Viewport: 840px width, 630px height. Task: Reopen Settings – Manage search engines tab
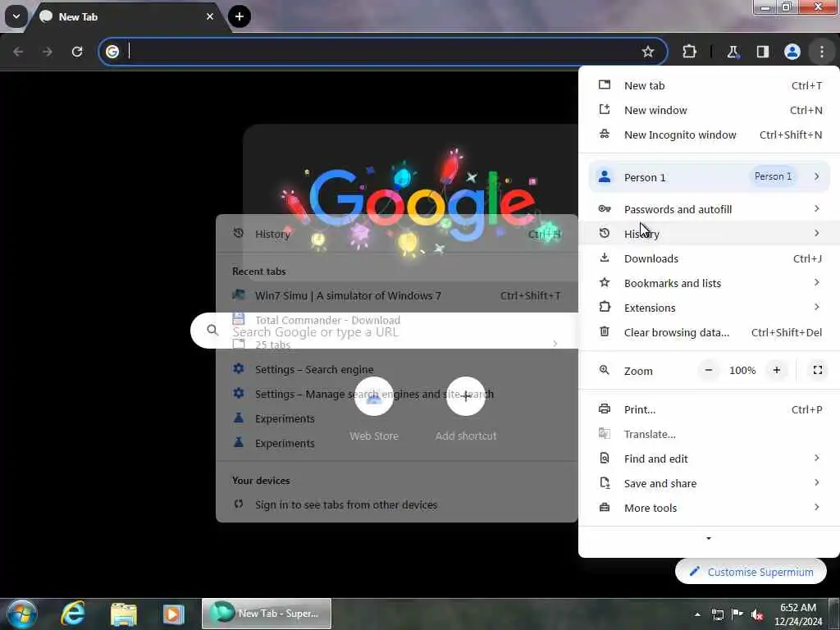396,394
